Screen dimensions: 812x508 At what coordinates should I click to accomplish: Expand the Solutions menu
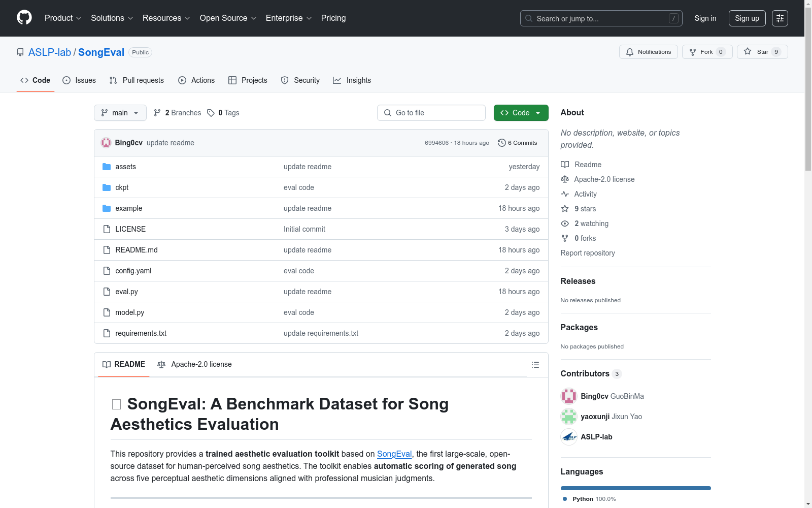(x=112, y=18)
